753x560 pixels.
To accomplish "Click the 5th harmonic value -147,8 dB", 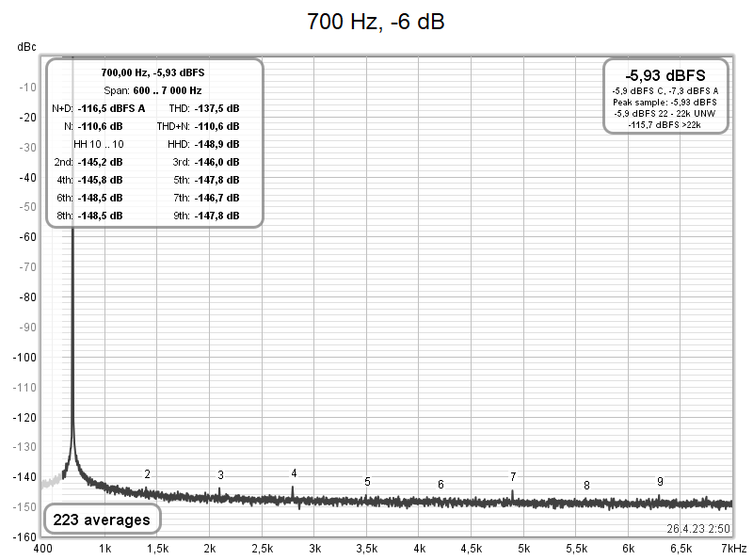I will coord(217,180).
